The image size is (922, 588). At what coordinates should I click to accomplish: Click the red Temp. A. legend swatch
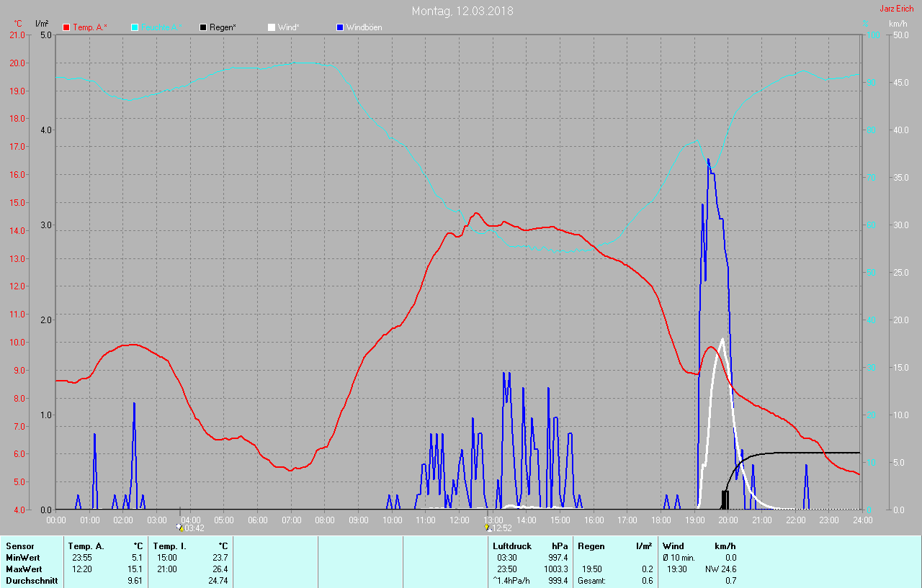(x=67, y=27)
